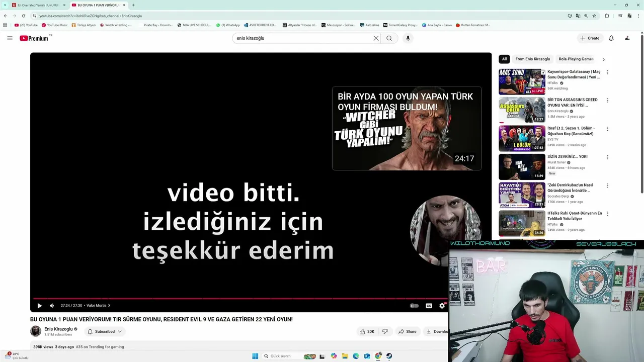Image resolution: width=644 pixels, height=362 pixels.
Task: Select the From Enis Kirazoglu chip
Action: point(532,59)
